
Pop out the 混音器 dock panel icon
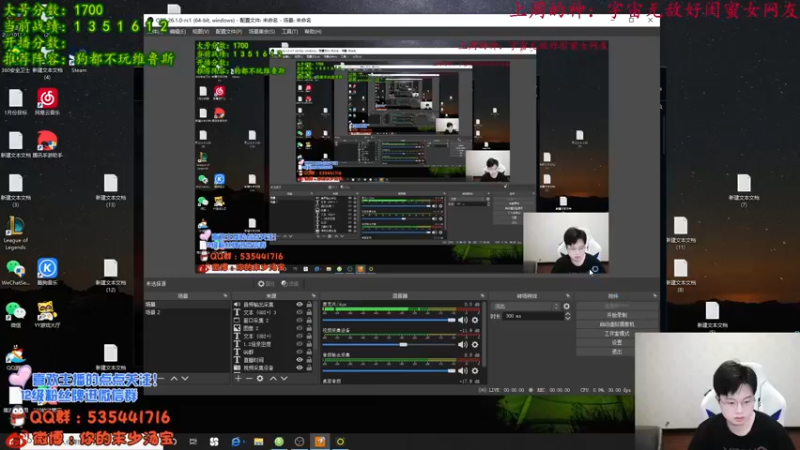coord(482,296)
